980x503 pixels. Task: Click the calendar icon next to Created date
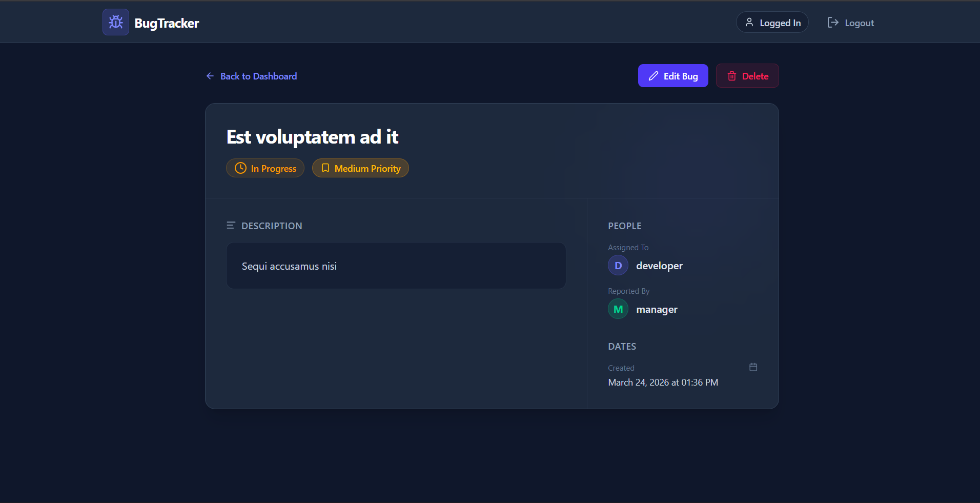coord(753,367)
